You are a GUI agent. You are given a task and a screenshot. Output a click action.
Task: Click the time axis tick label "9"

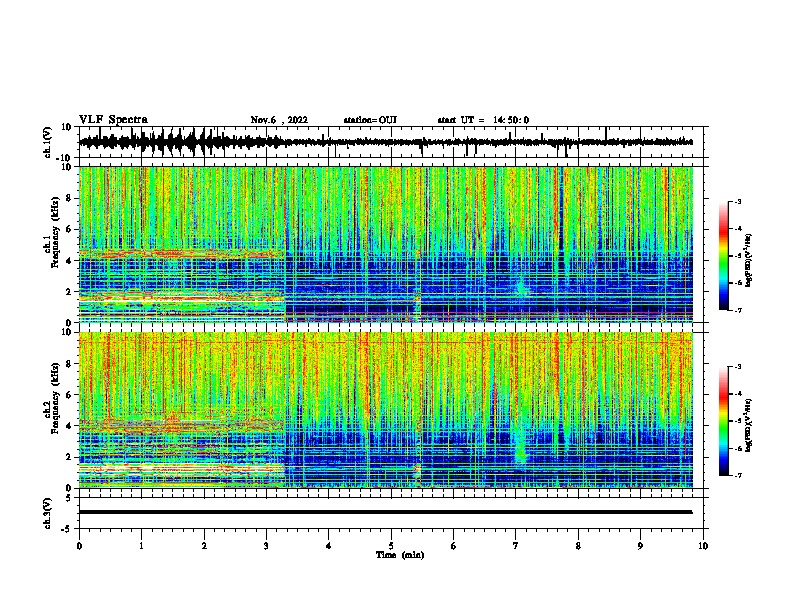pyautogui.click(x=640, y=546)
